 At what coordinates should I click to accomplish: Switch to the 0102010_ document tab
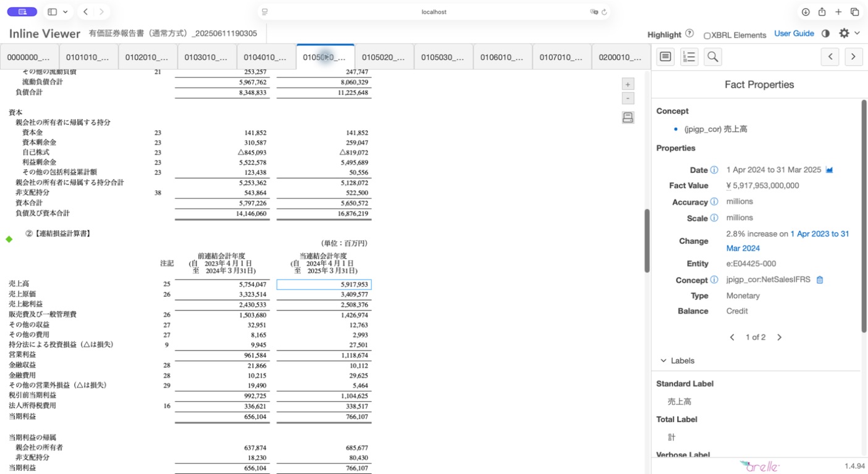coord(148,57)
